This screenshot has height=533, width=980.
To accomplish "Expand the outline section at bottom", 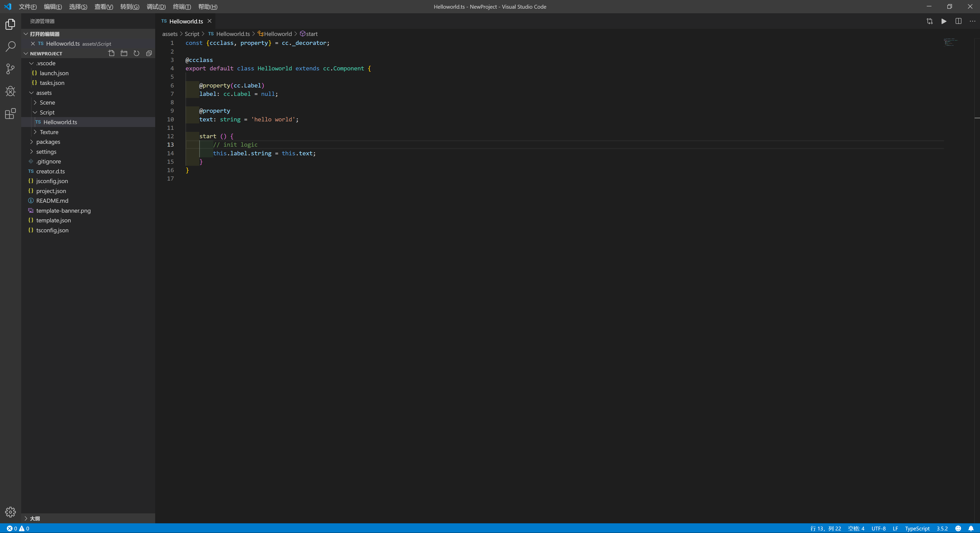I will coord(35,518).
